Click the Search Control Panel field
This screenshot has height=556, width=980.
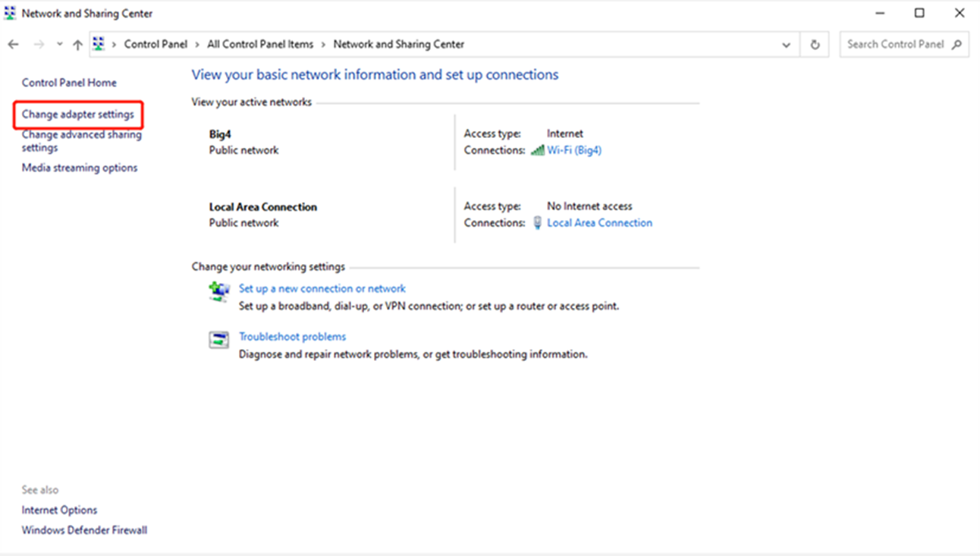click(x=895, y=45)
